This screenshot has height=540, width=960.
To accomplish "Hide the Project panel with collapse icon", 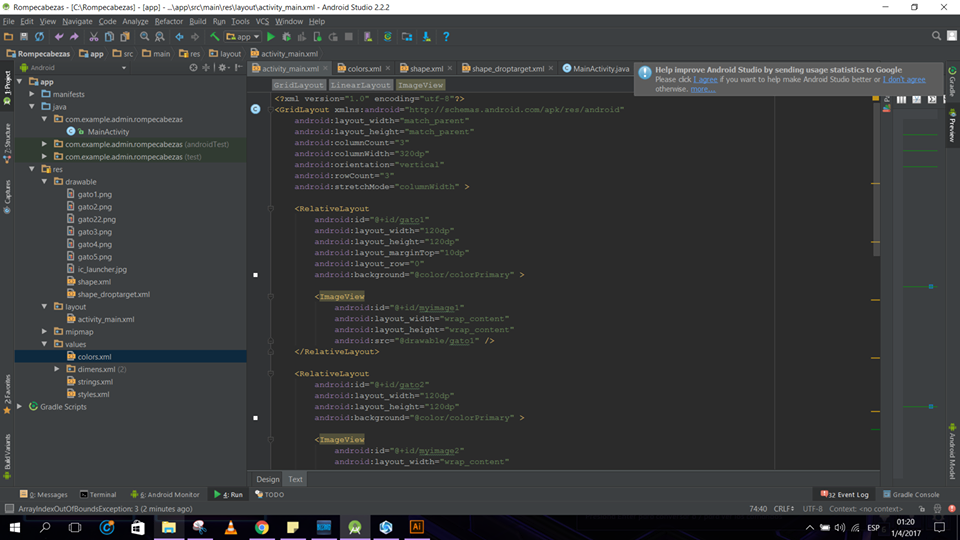I will tap(238, 68).
